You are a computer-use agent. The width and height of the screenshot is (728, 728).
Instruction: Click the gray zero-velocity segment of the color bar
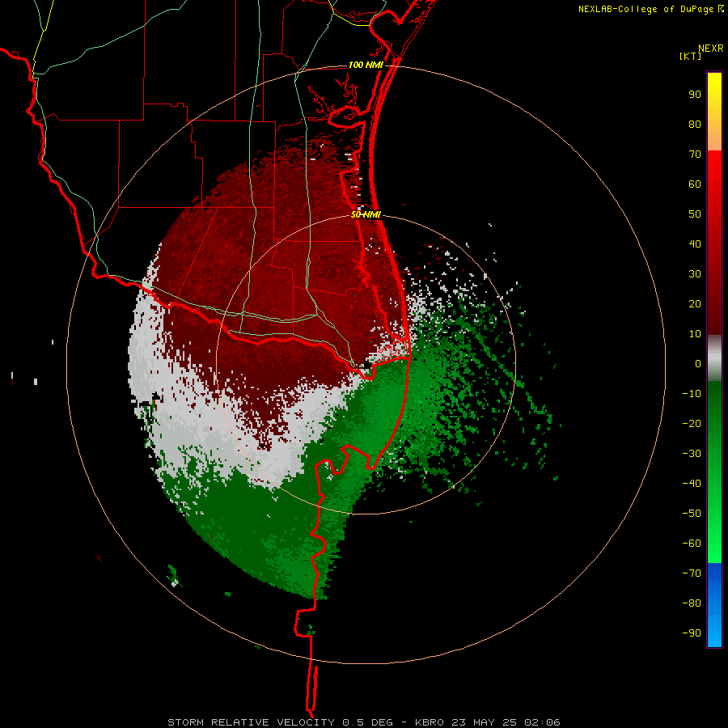click(714, 358)
